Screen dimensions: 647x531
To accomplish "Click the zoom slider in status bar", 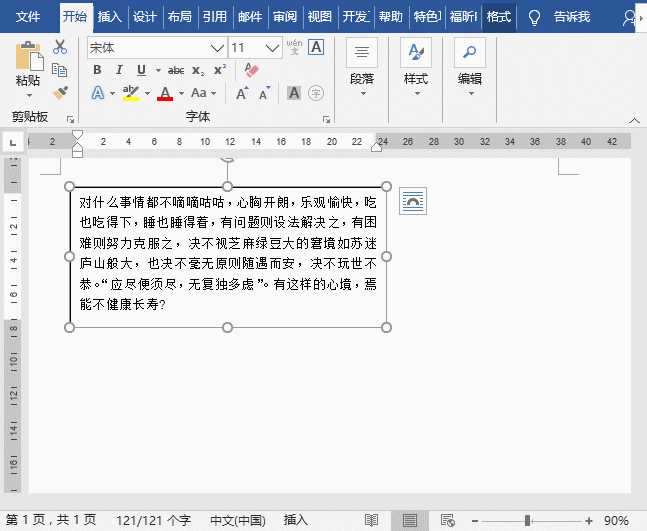I will (x=528, y=521).
